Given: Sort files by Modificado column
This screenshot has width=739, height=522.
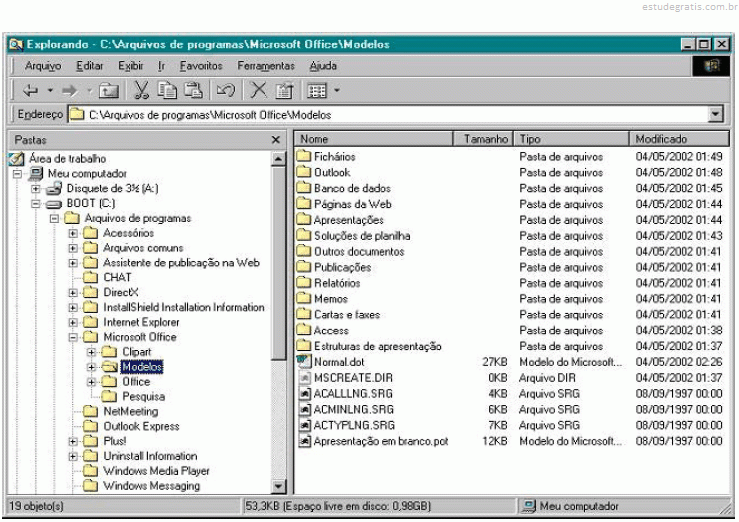Looking at the screenshot, I should point(679,139).
